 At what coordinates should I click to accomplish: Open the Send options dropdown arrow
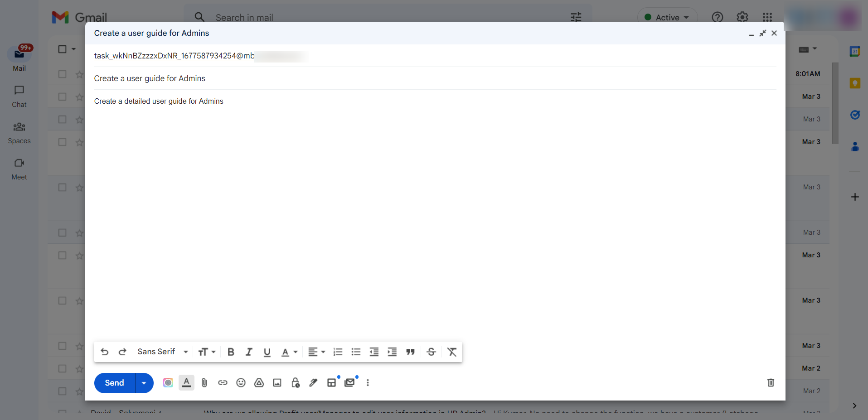point(143,382)
